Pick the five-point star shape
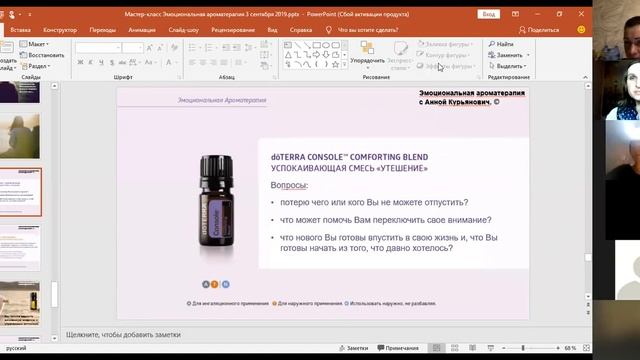 (335, 64)
